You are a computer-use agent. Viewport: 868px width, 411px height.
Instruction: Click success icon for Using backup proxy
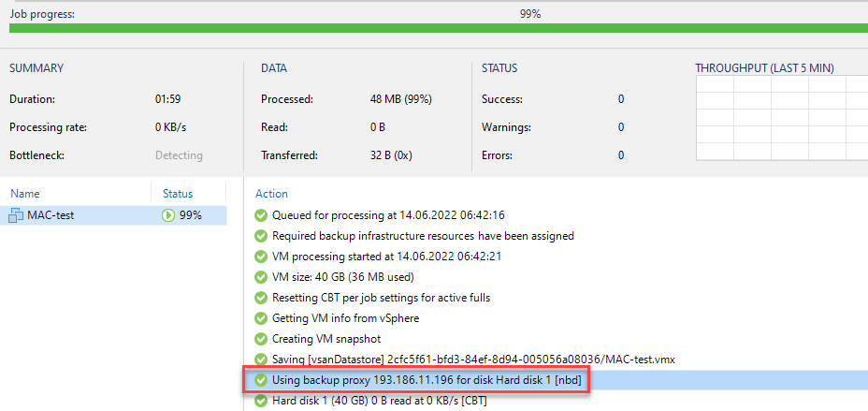[261, 380]
